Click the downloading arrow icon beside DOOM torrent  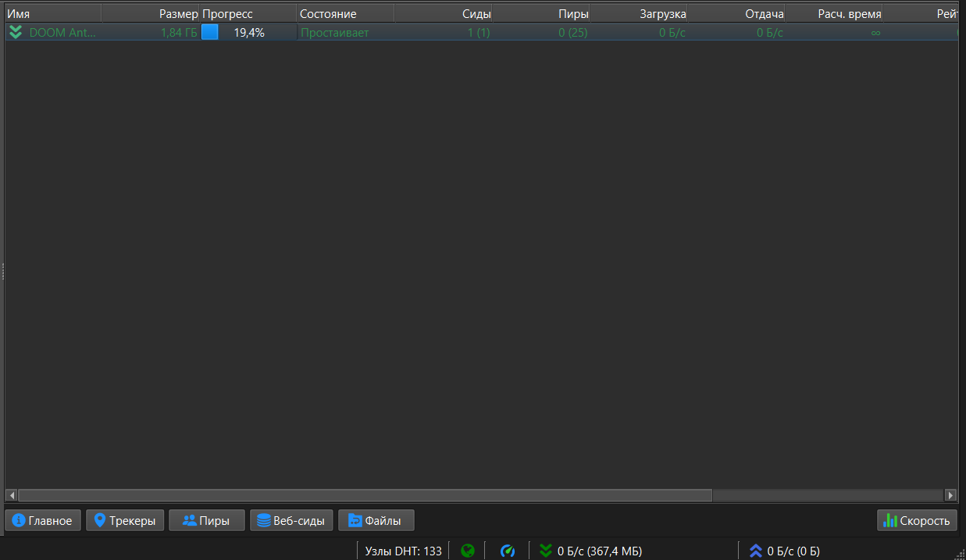15,33
